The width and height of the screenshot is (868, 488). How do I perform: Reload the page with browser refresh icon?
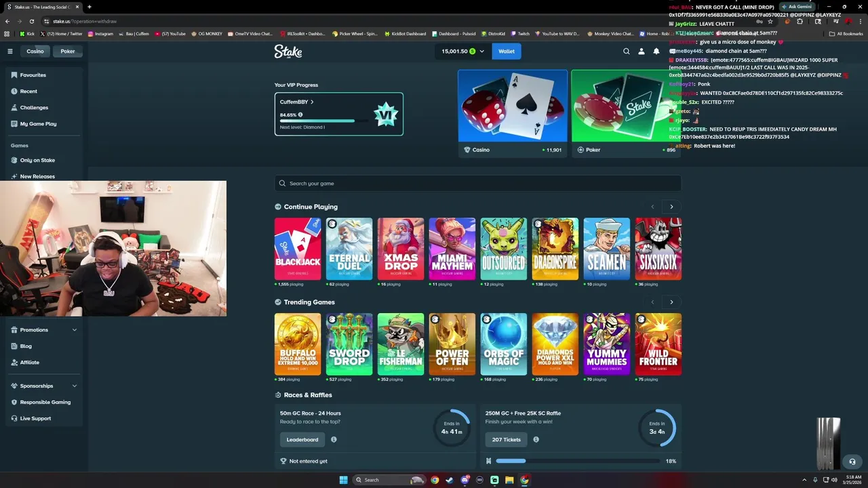tap(31, 21)
